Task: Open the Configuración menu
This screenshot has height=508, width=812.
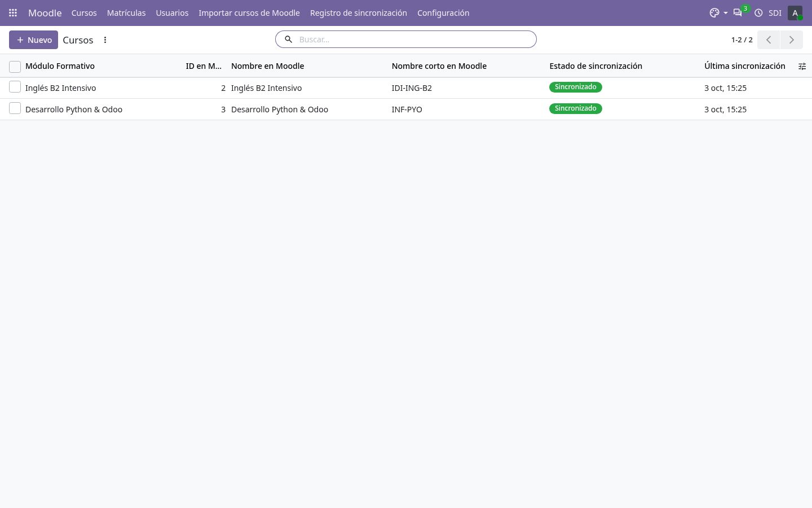Action: pos(443,12)
